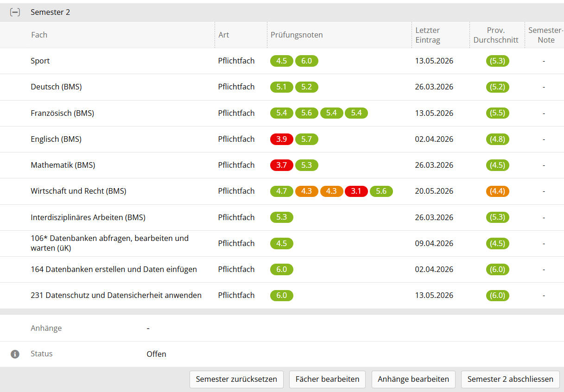Click Semester 2 abschliessen button
Viewport: 564px width, 392px height.
(x=510, y=379)
